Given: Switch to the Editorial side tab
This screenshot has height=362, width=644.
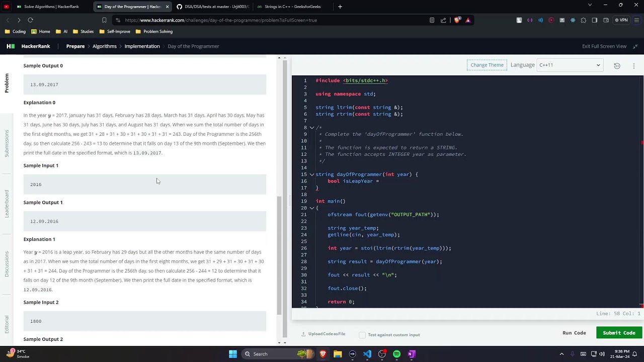Looking at the screenshot, I should pos(7,324).
